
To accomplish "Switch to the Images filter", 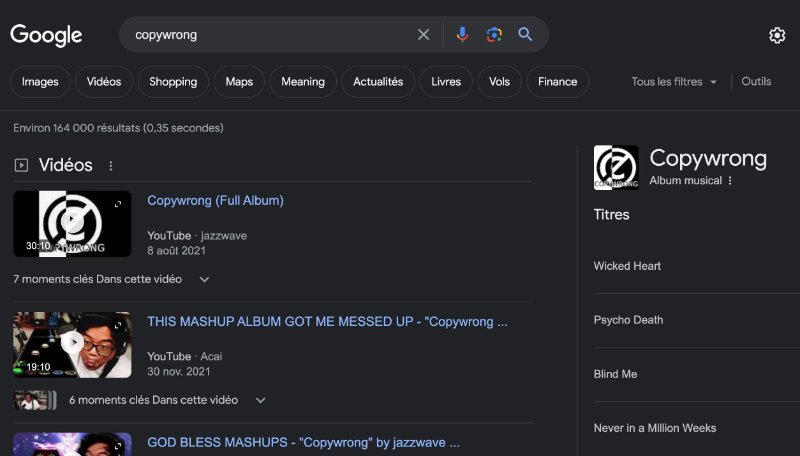I will (40, 82).
